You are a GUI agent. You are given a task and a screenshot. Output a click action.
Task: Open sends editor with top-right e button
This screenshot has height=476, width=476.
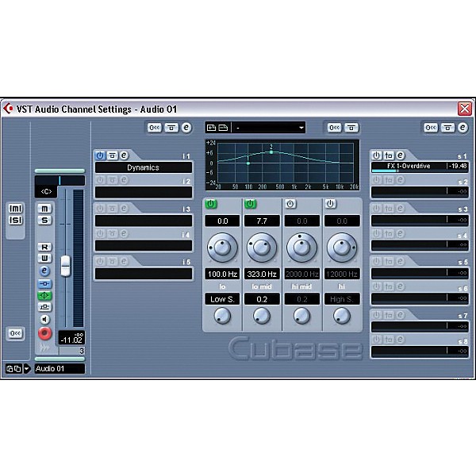(x=463, y=128)
